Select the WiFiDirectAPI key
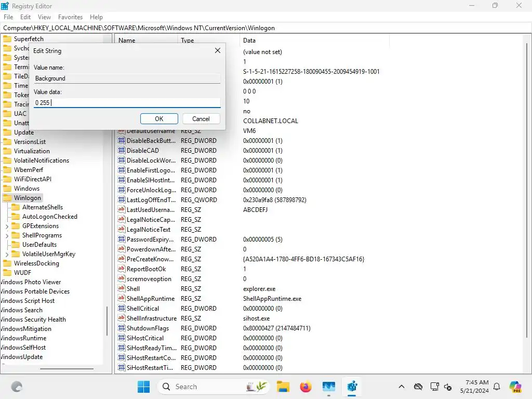 tap(33, 179)
